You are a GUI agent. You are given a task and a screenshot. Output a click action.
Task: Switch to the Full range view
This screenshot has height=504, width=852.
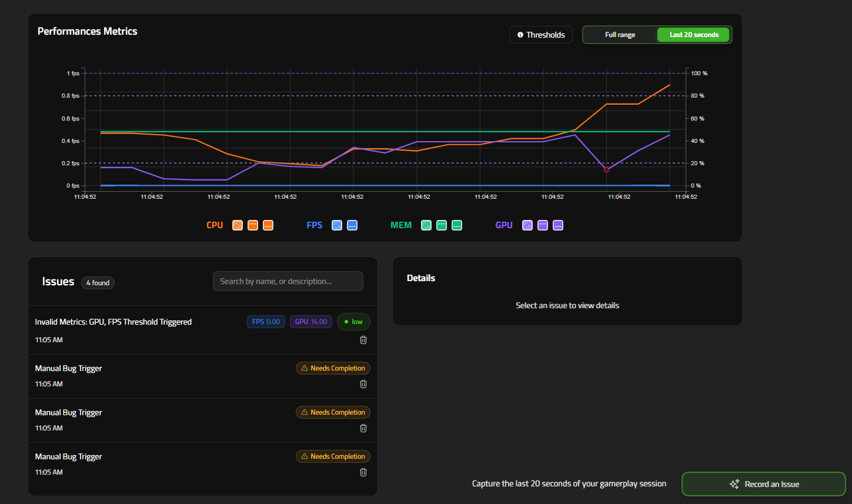pos(620,35)
